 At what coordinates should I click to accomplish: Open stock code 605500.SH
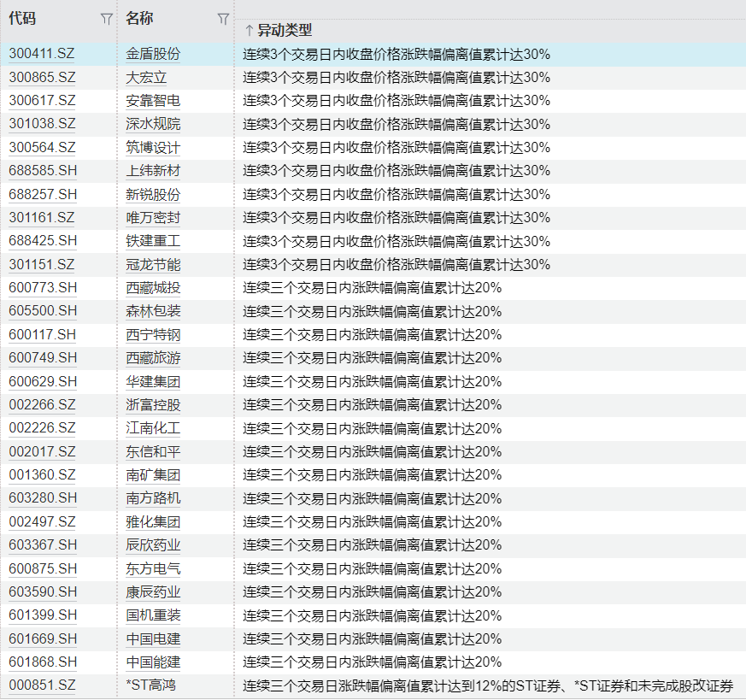(x=43, y=311)
